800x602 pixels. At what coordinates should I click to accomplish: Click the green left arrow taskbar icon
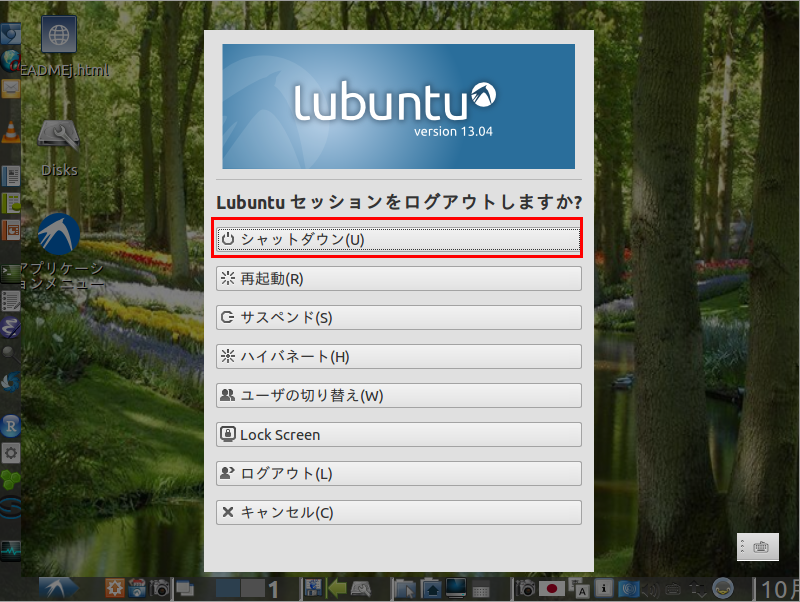tap(336, 589)
